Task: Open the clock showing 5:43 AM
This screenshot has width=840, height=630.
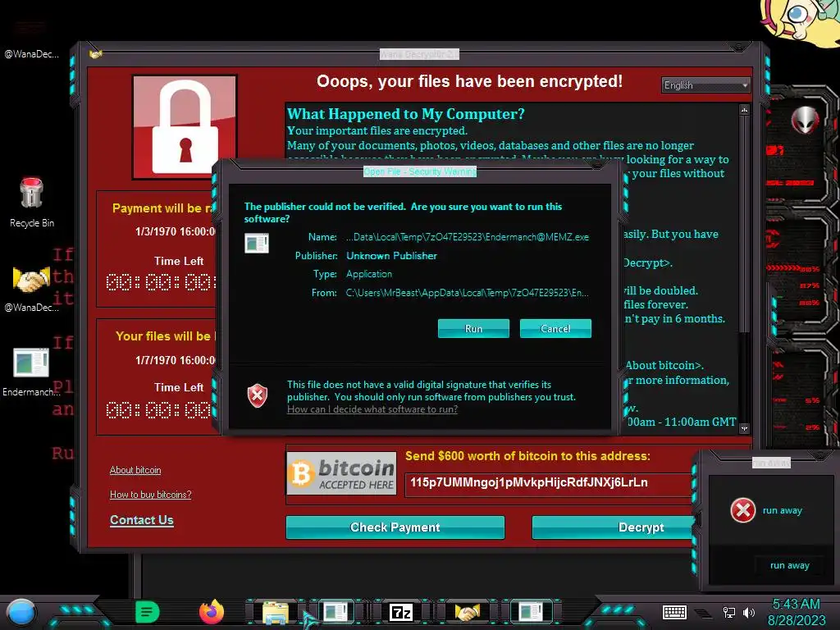Action: [x=796, y=612]
